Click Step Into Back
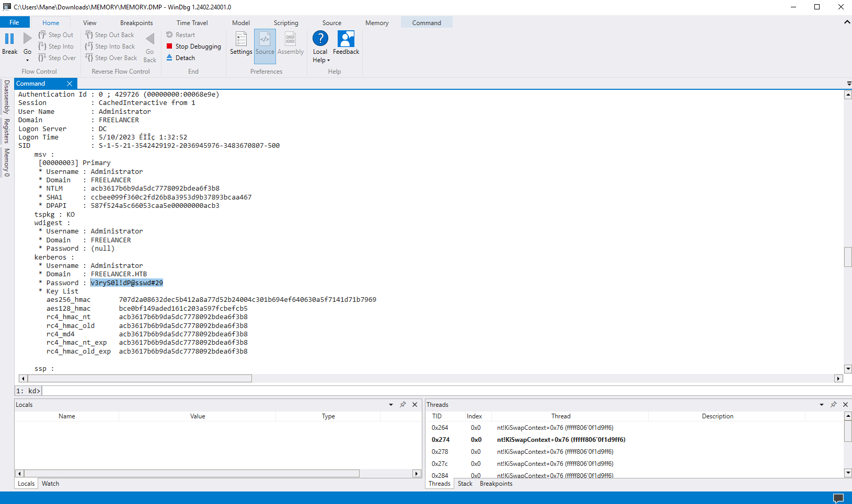The width and height of the screenshot is (852, 504). [x=110, y=46]
